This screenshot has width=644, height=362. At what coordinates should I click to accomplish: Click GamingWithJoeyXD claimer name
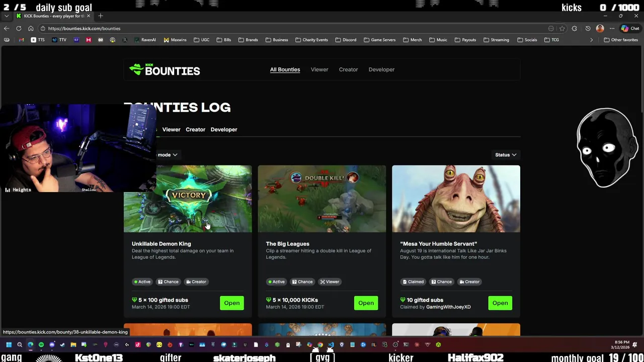point(448,307)
